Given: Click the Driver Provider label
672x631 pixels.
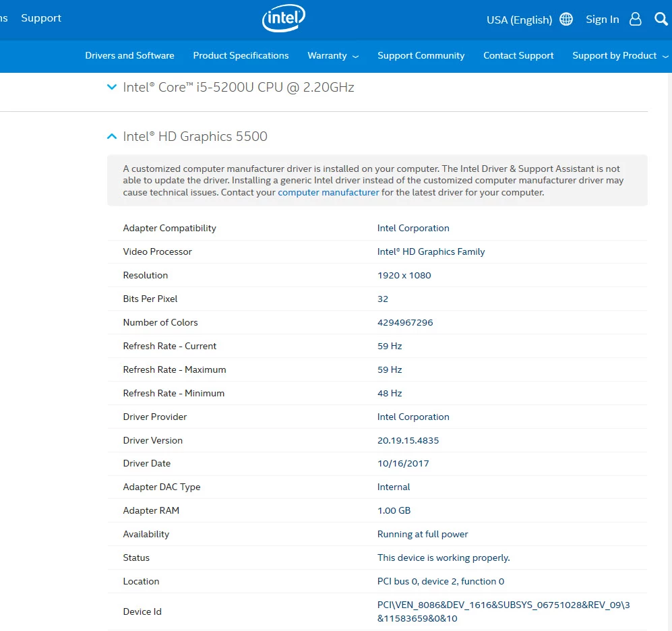Looking at the screenshot, I should coord(155,417).
